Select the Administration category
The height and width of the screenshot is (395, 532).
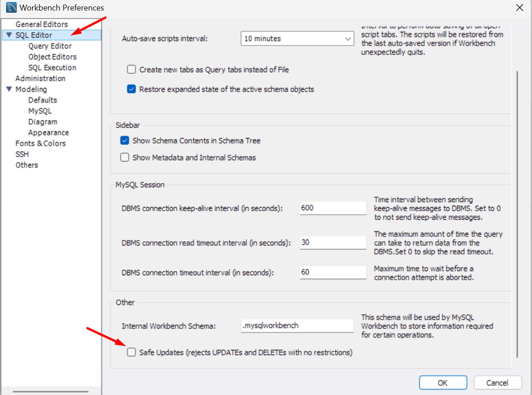(x=40, y=78)
